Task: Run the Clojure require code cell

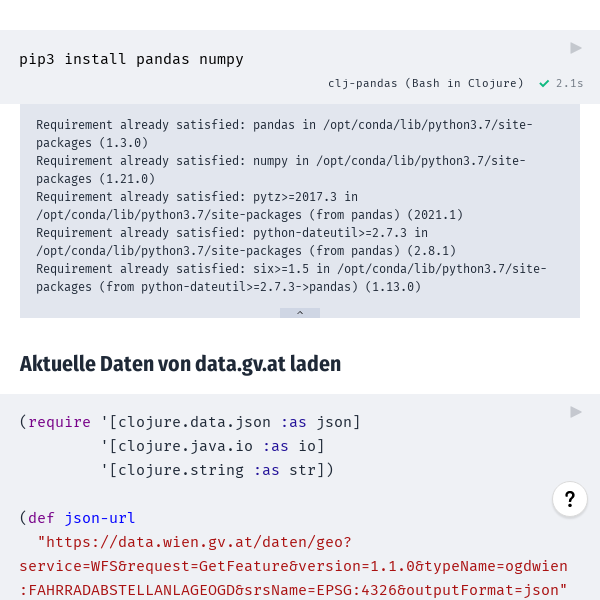Action: coord(576,412)
